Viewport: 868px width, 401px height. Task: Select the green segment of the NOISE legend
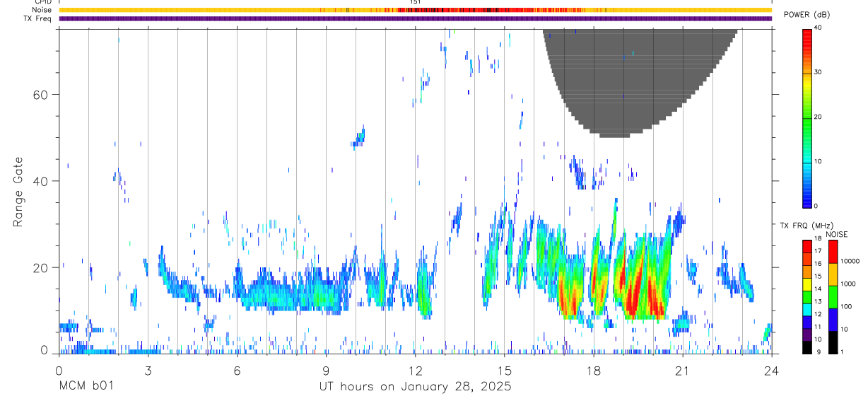coord(833,297)
